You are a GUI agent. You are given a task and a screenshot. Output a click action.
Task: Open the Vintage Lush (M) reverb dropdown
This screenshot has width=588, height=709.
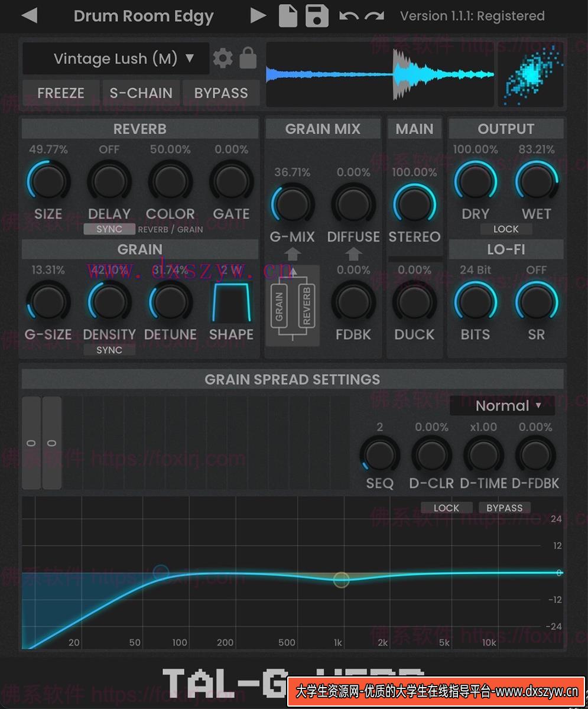coord(116,58)
